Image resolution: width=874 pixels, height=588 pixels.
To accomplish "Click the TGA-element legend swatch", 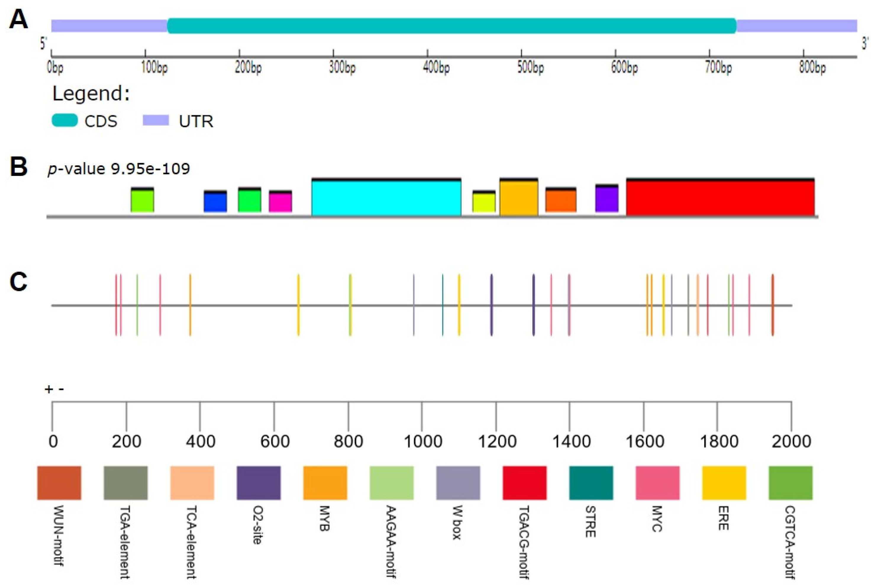I will 126,483.
